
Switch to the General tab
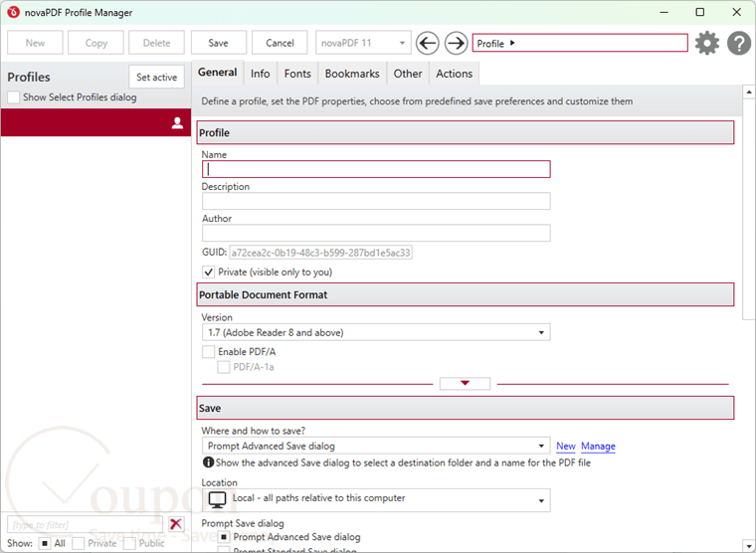[218, 73]
